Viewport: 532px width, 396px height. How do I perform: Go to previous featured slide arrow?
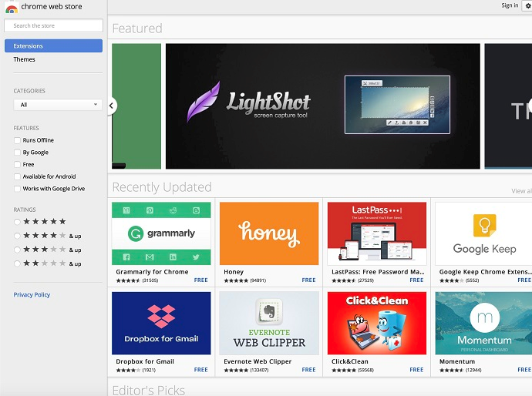pos(112,106)
